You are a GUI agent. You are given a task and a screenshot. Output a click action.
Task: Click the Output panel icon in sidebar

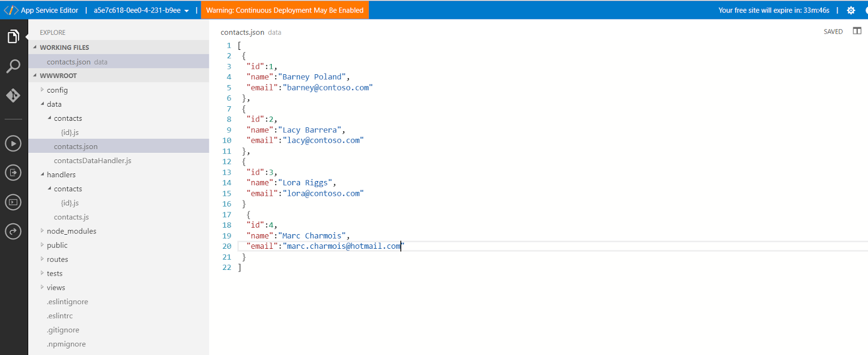click(x=13, y=173)
